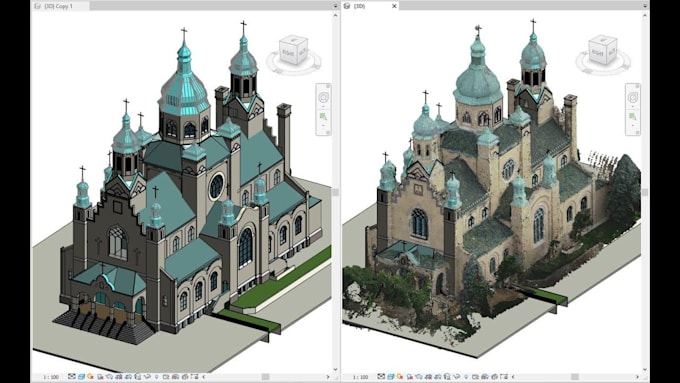Viewport: 680px width, 383px height.
Task: Toggle Crop View in (3D) Copy 1 view
Action: [x=119, y=377]
